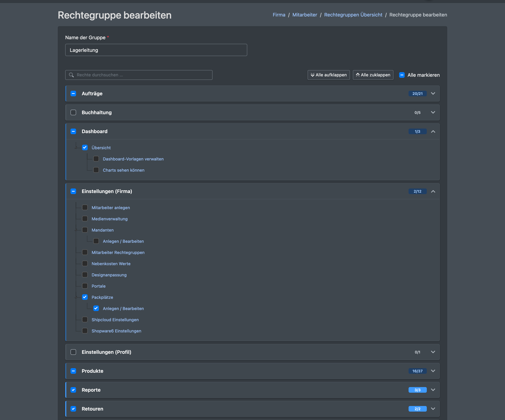
Task: Check the Shipcloud Einstellungen checkbox
Action: pos(85,320)
